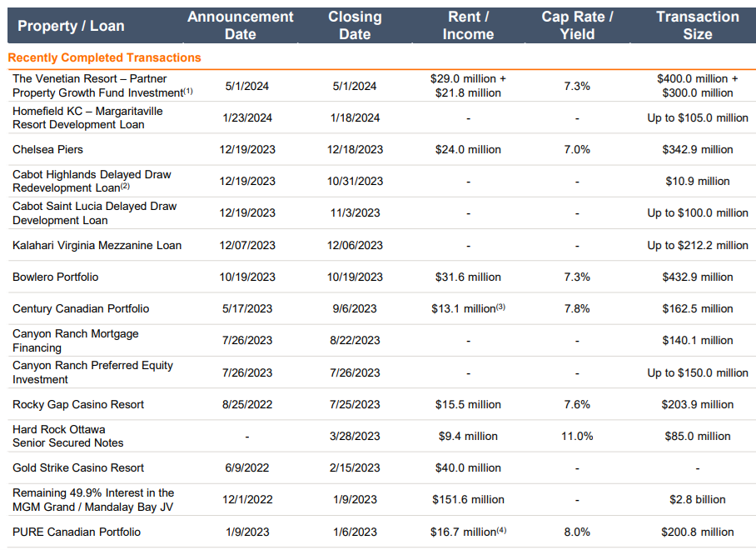Image resolution: width=756 pixels, height=550 pixels.
Task: Click the '$203.9 million' transaction size
Action: (x=698, y=404)
